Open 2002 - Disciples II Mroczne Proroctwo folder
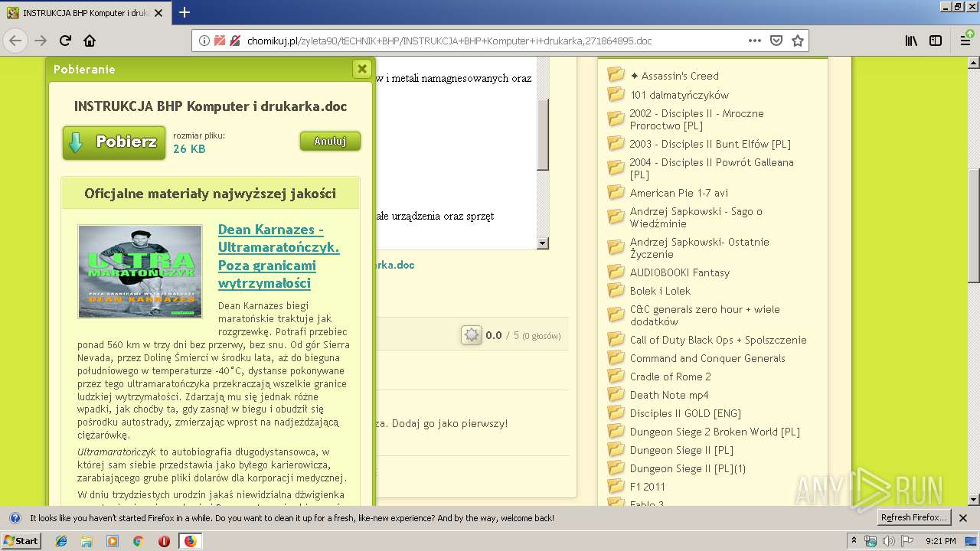 point(697,119)
